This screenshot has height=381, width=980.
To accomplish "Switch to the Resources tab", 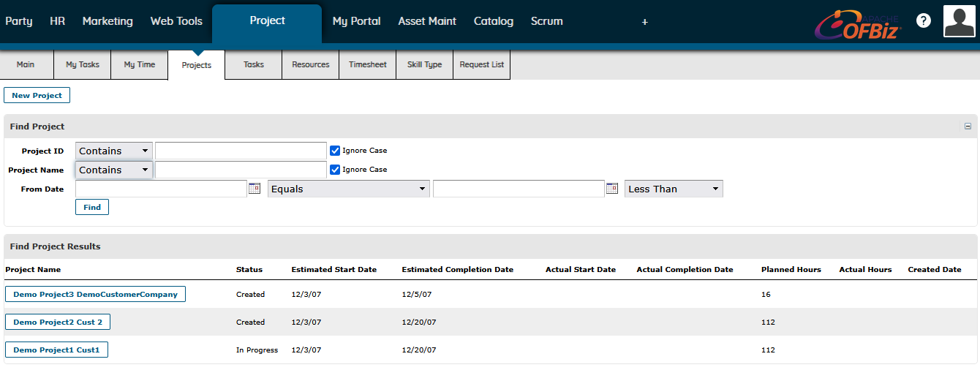I will pos(311,64).
